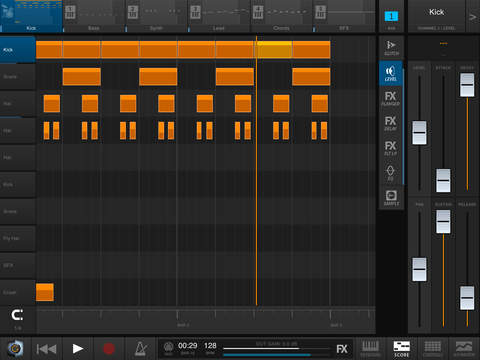480x360 pixels.
Task: Open the Sample panel icon
Action: [391, 198]
